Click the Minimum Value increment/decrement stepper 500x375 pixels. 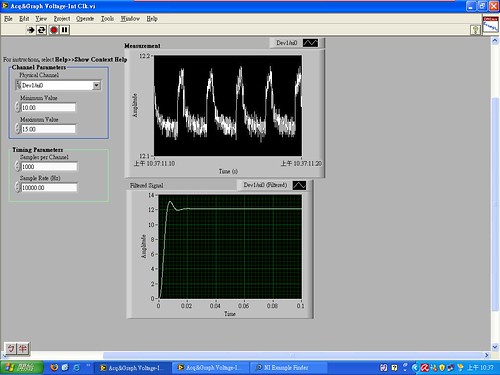click(x=17, y=107)
